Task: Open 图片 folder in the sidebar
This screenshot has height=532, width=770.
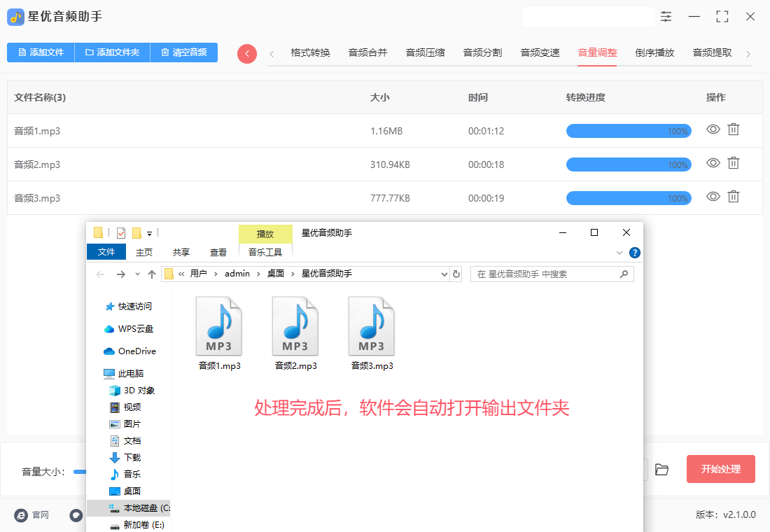Action: (125, 424)
